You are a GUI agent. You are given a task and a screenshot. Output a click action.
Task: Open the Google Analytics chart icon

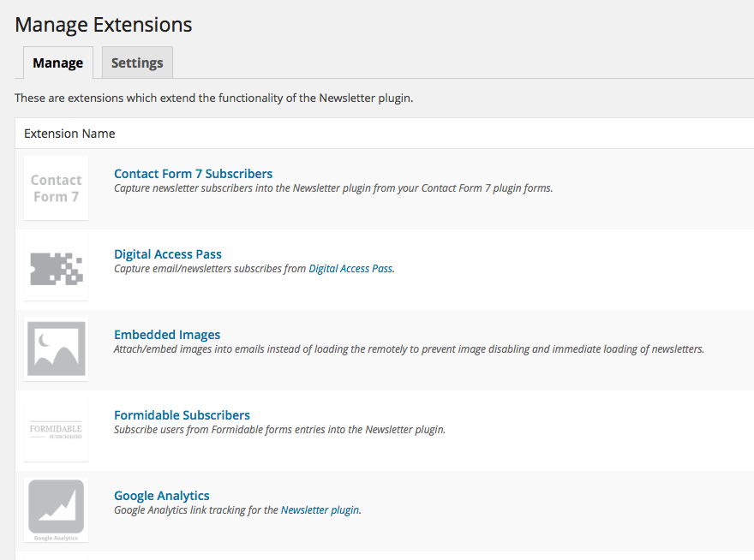click(x=56, y=509)
